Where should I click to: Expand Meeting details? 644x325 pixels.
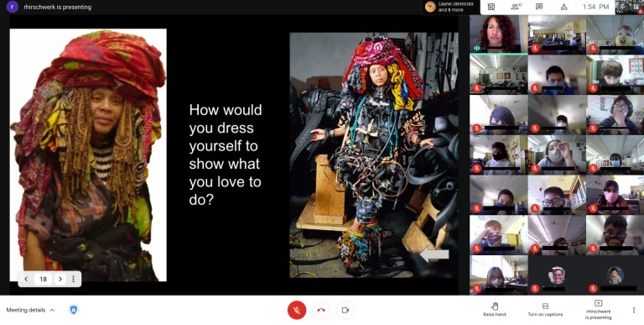point(30,310)
